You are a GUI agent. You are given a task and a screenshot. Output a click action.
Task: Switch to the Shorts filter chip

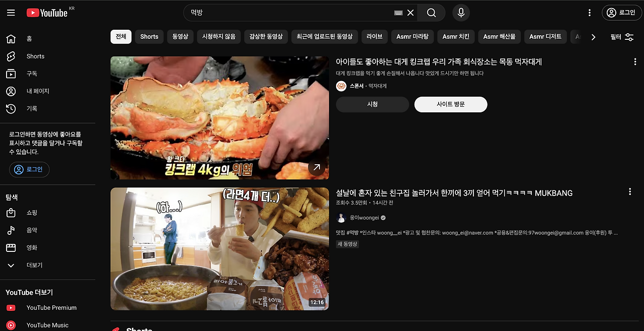tap(149, 37)
